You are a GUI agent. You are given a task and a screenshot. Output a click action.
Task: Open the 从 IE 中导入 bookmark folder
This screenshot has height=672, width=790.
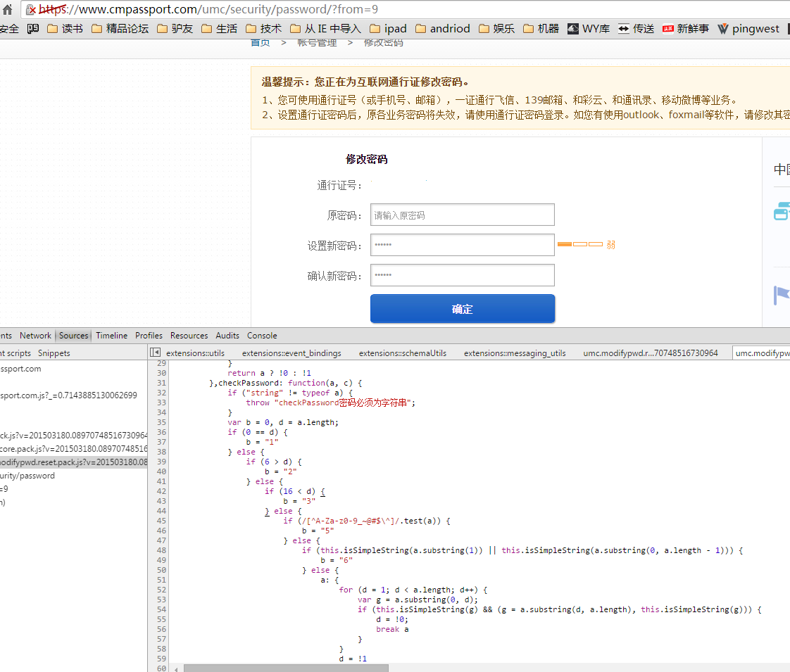(x=325, y=29)
